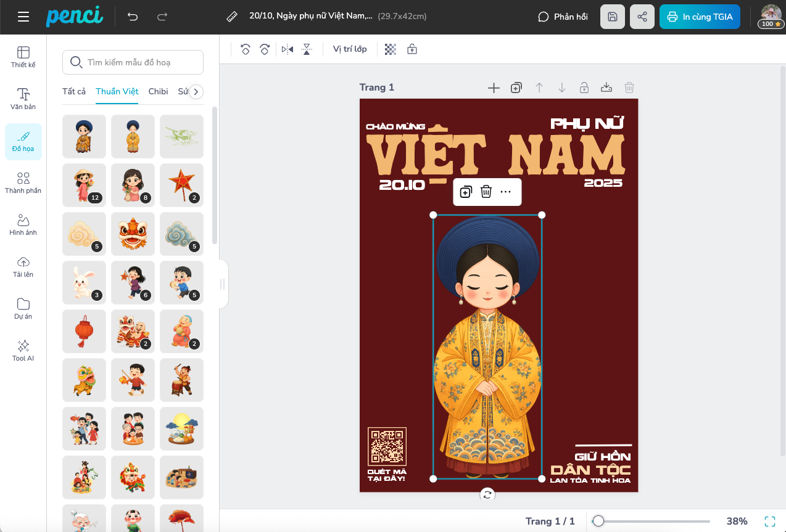Switch to the Chibi category tab

tap(158, 91)
